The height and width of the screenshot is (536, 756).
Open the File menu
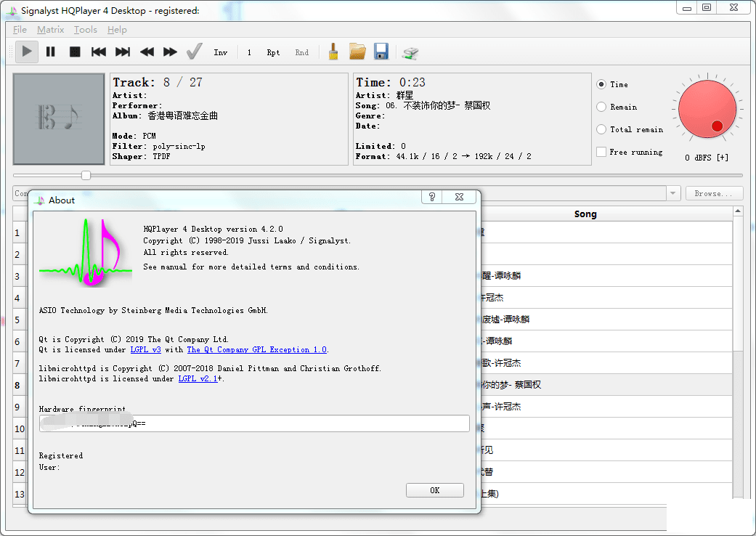pos(20,29)
